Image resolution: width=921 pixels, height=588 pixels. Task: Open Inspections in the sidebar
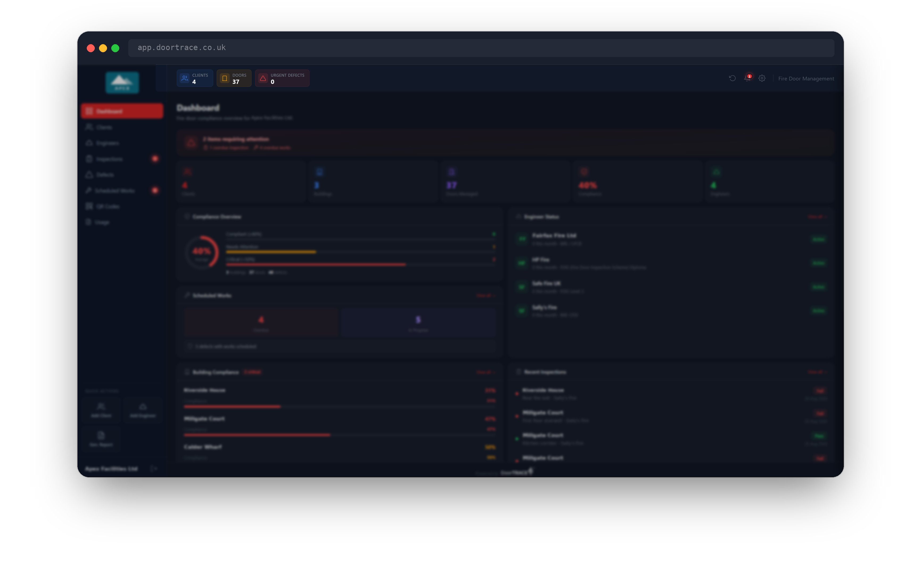(122, 159)
